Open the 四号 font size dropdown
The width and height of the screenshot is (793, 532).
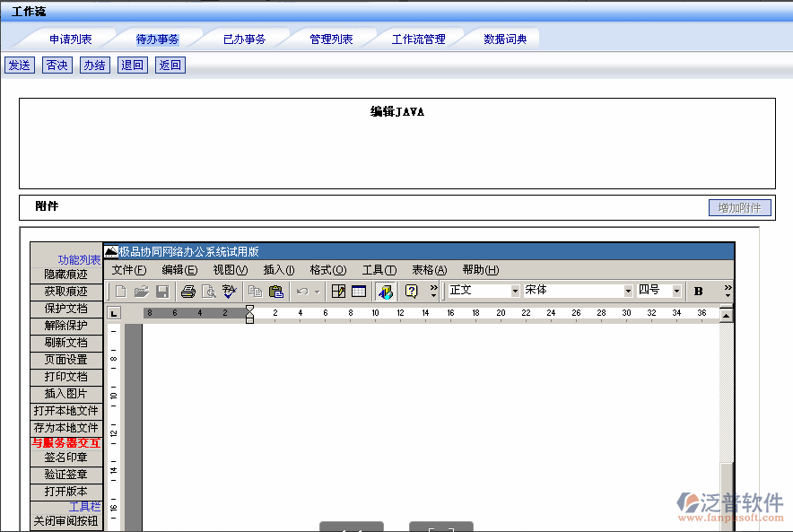(x=676, y=291)
